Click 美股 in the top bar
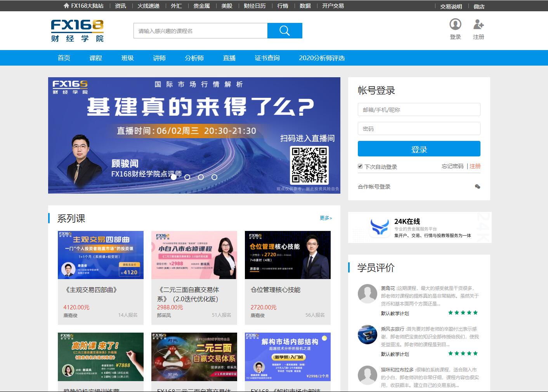Viewport: 548px width, 392px height. [227, 6]
